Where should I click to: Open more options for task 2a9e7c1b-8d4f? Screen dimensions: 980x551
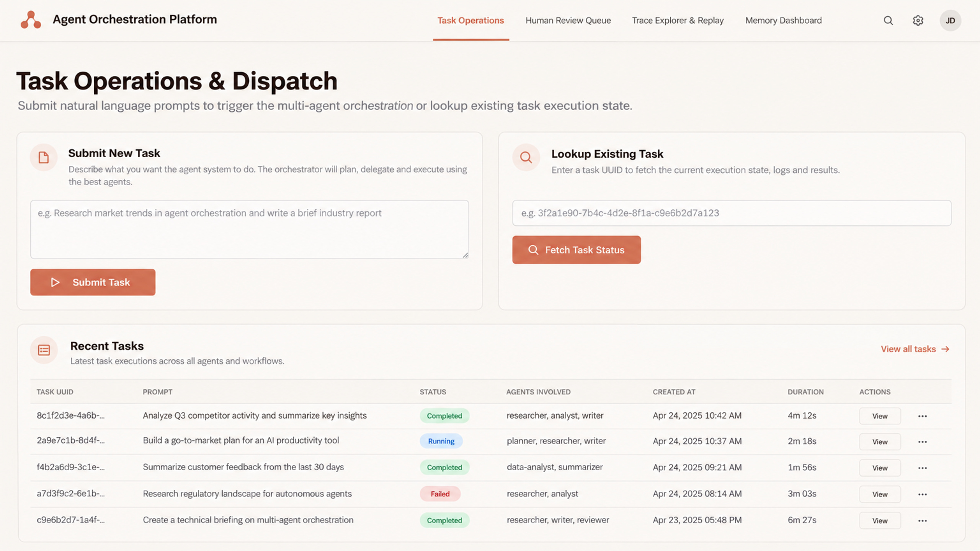coord(923,442)
